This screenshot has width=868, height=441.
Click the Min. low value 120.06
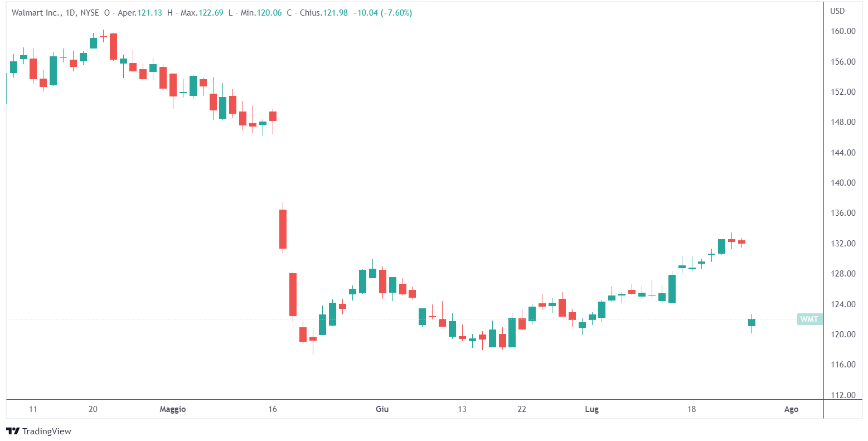pyautogui.click(x=270, y=13)
